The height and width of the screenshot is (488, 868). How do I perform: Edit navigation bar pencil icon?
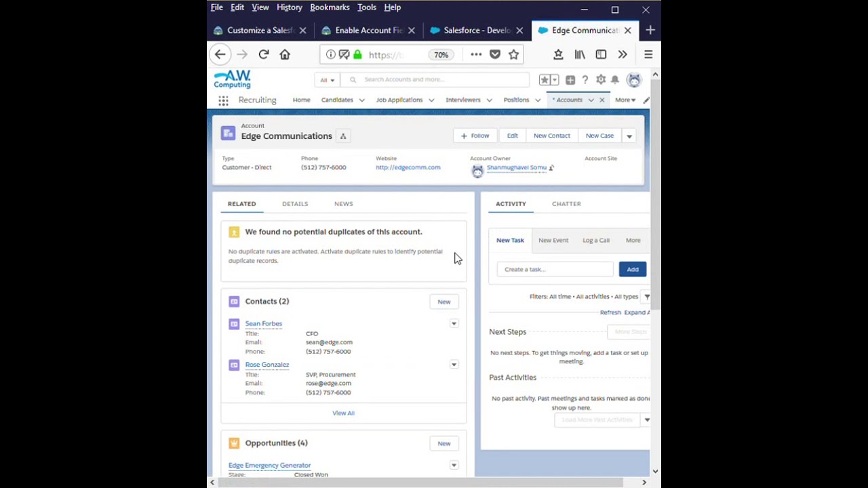[x=646, y=100]
